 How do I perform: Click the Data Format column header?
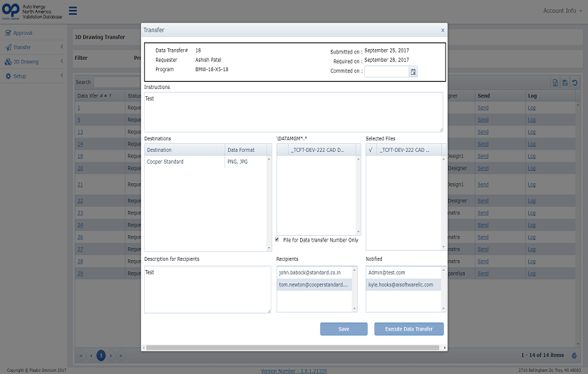[246, 150]
